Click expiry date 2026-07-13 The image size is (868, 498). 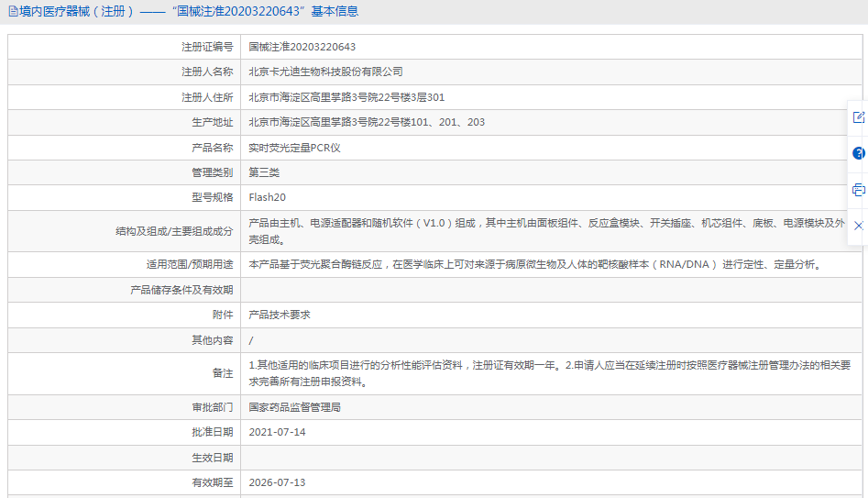click(x=278, y=483)
